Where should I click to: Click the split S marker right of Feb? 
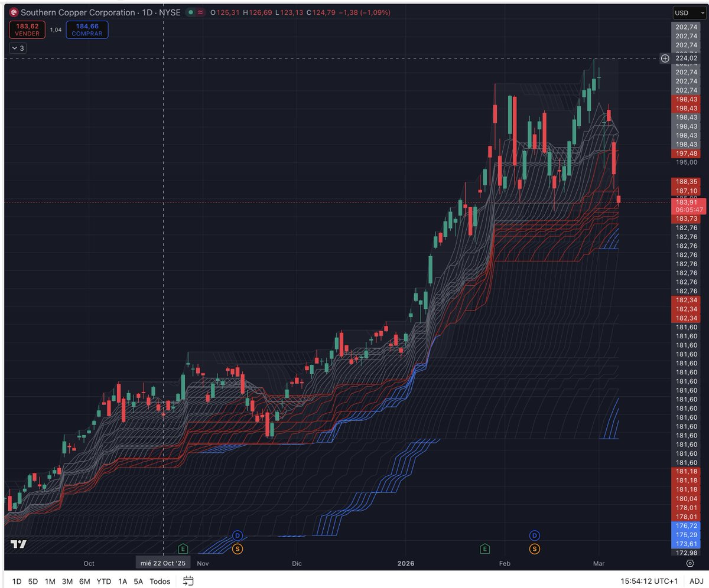tap(535, 549)
